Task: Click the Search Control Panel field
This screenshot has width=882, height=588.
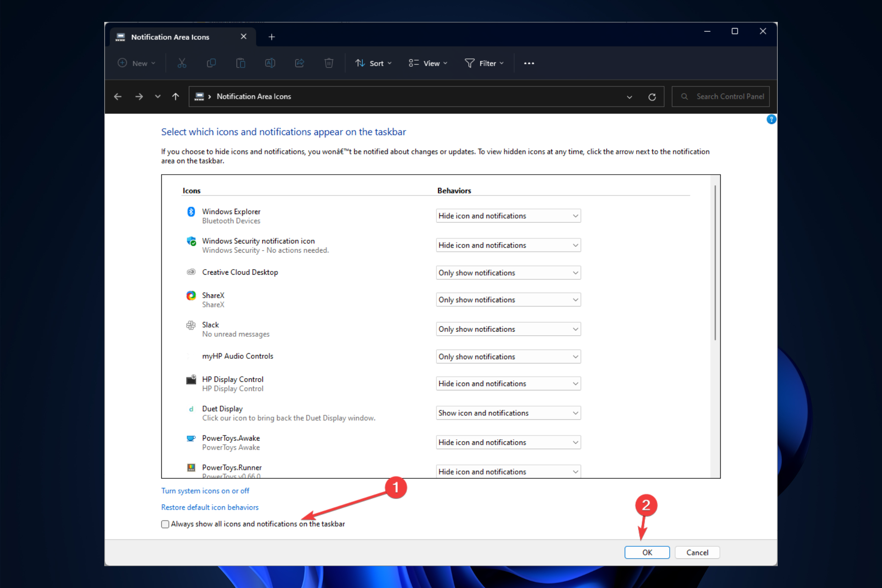Action: pyautogui.click(x=720, y=96)
